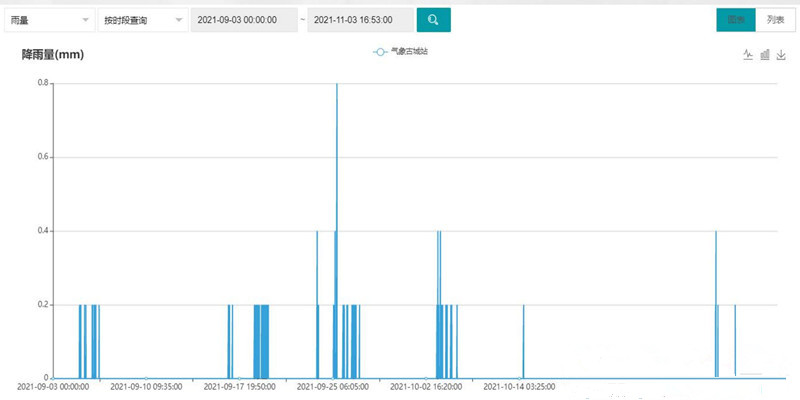Click the rightmost 0.4 spike on chart
The width and height of the screenshot is (800, 400).
(716, 235)
